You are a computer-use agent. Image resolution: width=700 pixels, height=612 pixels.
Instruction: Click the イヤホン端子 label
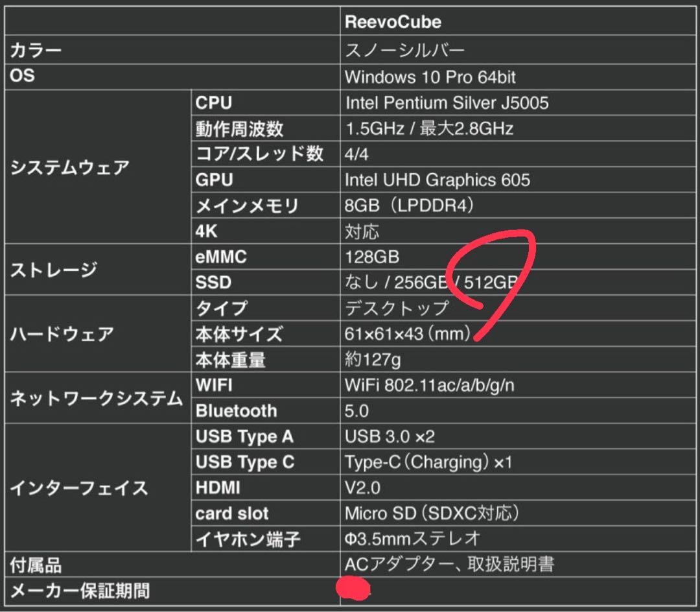(x=248, y=539)
